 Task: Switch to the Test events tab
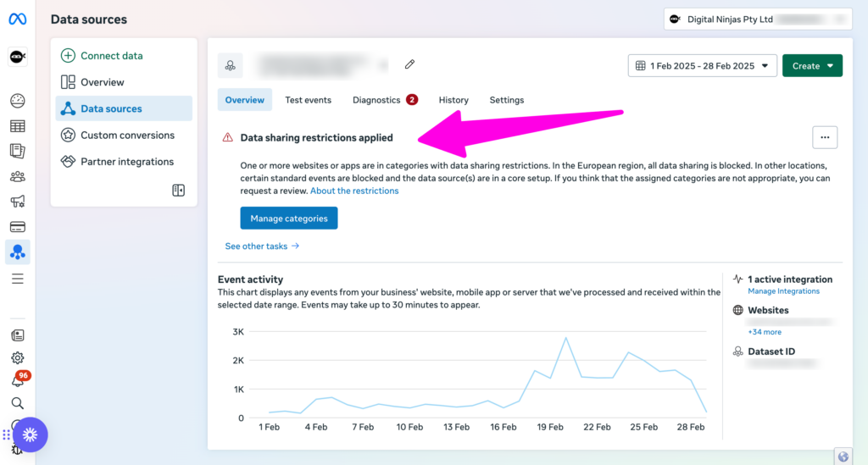tap(308, 100)
